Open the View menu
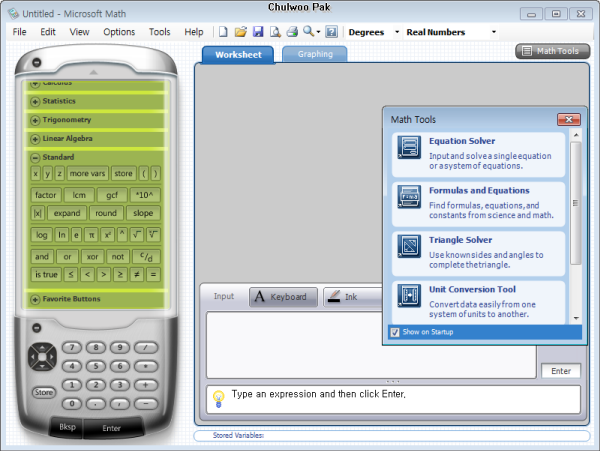Screen dimensions: 600x451 click(79, 32)
